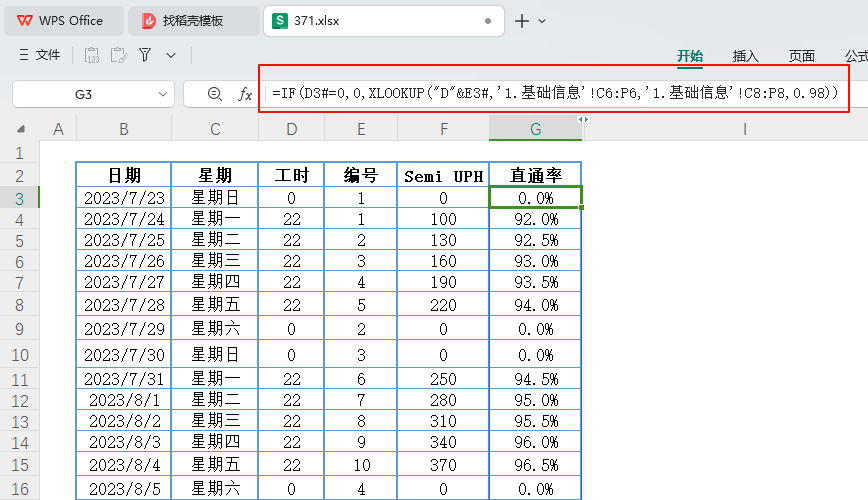
Task: Click the filter funnel icon
Action: click(x=145, y=55)
